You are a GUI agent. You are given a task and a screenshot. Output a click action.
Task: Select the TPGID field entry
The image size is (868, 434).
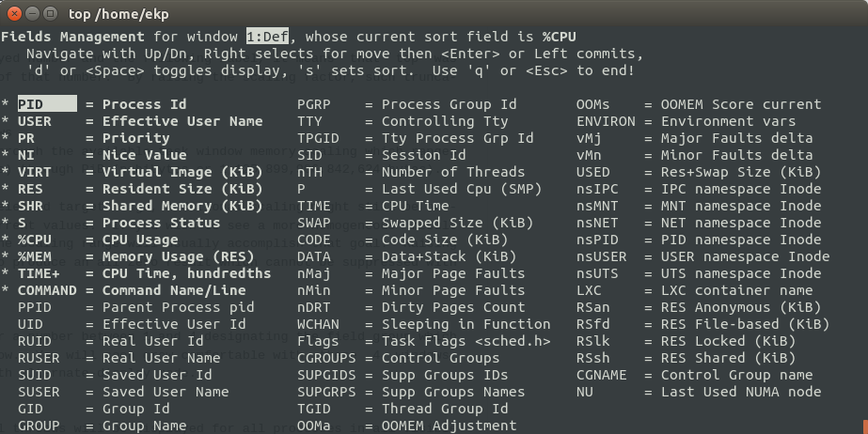(x=415, y=138)
